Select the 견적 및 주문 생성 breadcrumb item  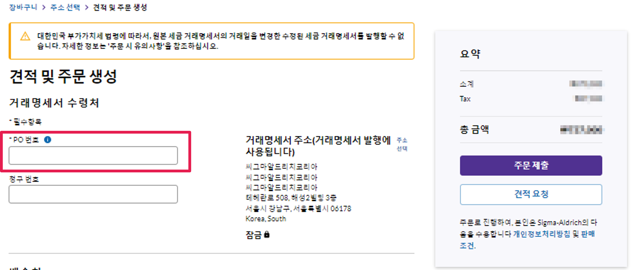(x=120, y=8)
